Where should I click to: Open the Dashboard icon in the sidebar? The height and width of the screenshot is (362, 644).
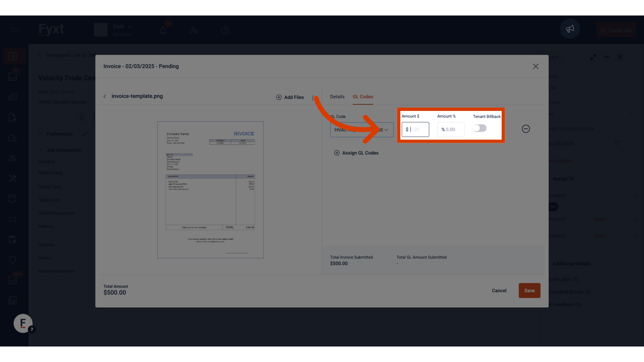pos(13,56)
